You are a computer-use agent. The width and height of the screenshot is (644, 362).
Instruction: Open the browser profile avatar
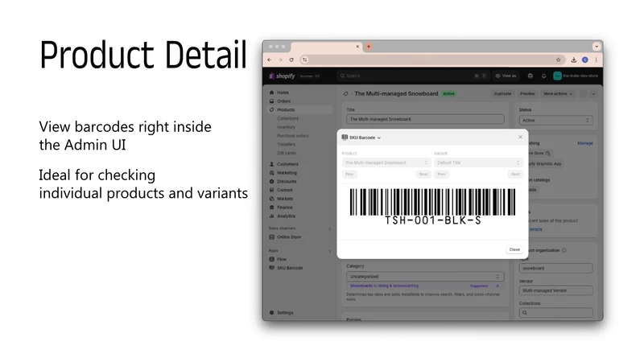[x=585, y=60]
